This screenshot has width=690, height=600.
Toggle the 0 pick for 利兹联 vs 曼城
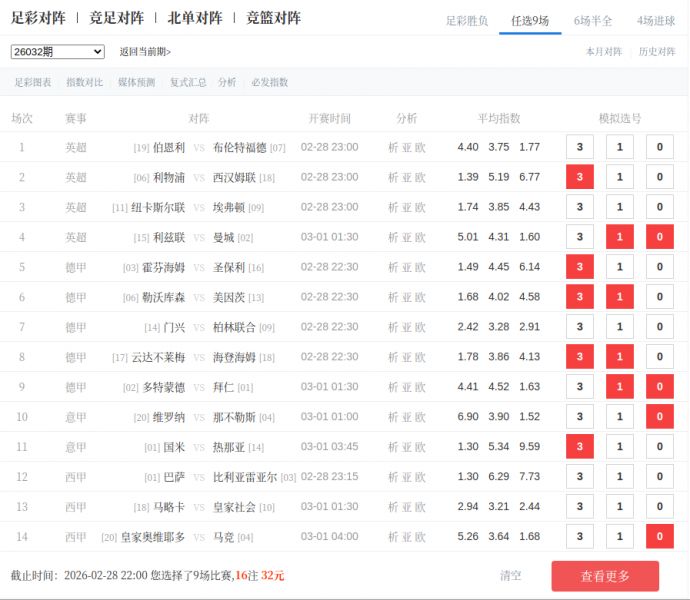(659, 237)
